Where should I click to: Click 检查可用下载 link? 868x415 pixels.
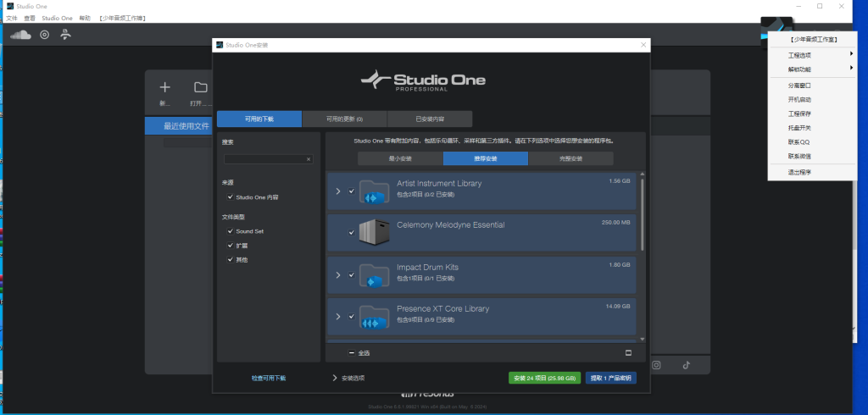269,378
